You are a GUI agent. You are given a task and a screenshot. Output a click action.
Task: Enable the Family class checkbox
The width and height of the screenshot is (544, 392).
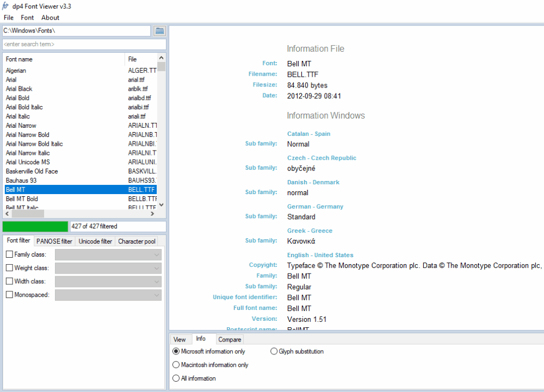tap(9, 254)
